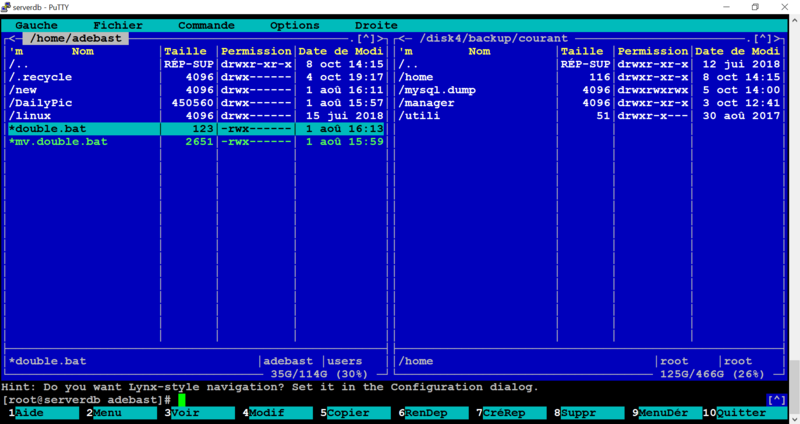Click the 30 aoû 2017 date of utili
Screen dimensions: 800x424
tap(741, 116)
